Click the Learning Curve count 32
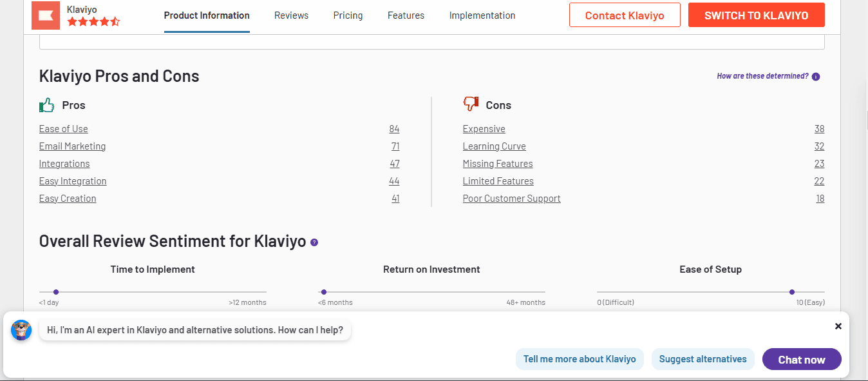Image resolution: width=868 pixels, height=381 pixels. tap(819, 146)
